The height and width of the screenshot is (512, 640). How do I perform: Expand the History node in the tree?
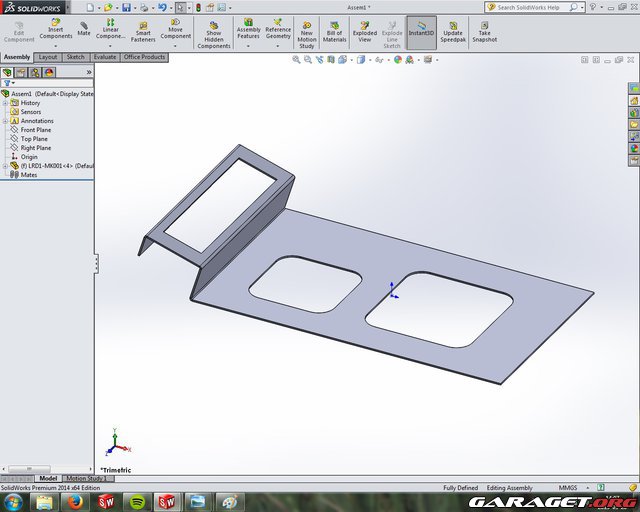tap(5, 103)
